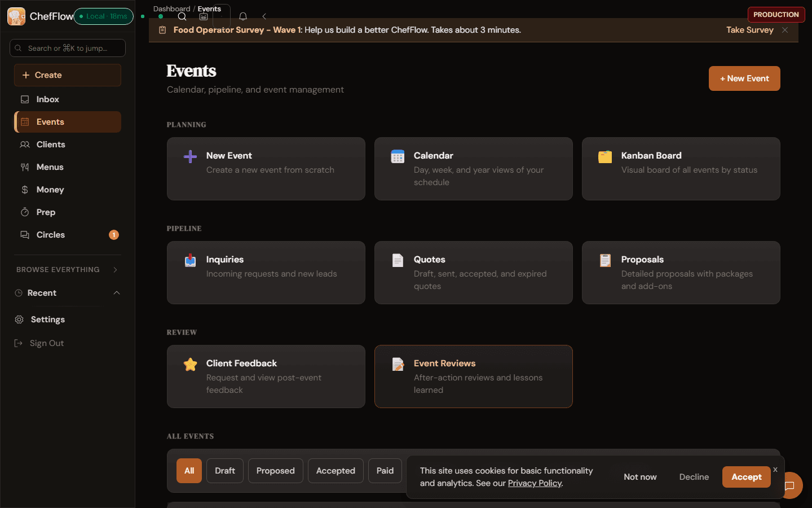Close the cookie notice with x
This screenshot has width=812, height=508.
(775, 470)
